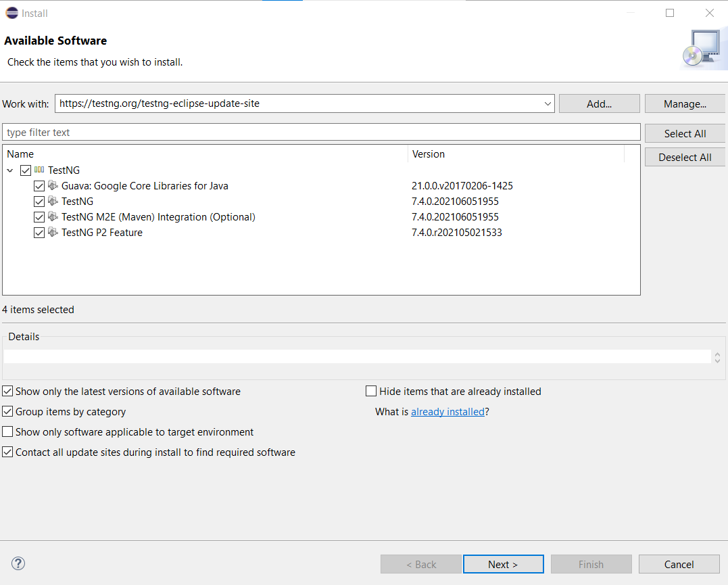Click the help question mark icon
Image resolution: width=728 pixels, height=585 pixels.
pos(18,563)
